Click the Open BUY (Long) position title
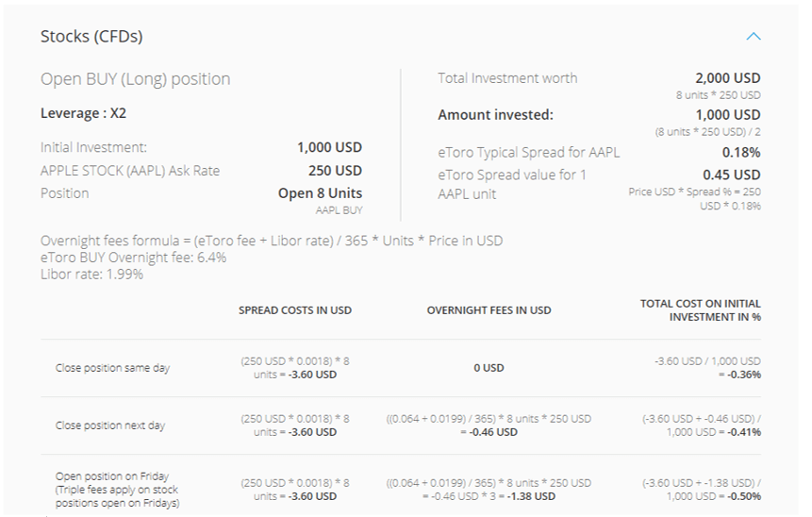812x517 pixels. (135, 79)
